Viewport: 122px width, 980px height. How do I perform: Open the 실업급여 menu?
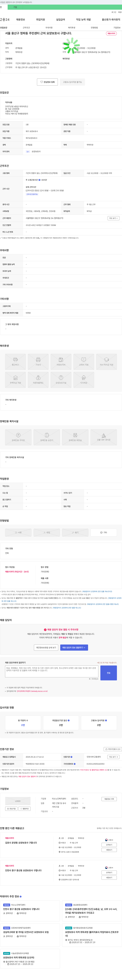tap(60, 19)
